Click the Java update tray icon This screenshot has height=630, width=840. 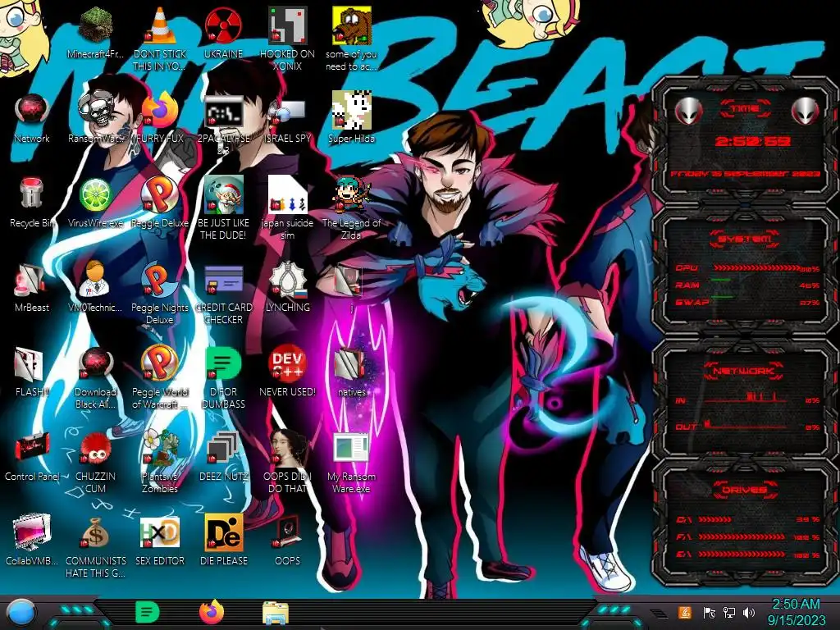(684, 613)
